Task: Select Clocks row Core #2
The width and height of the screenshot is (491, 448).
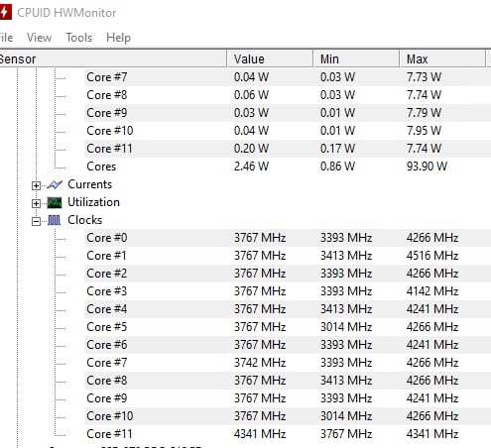Action: point(288,274)
